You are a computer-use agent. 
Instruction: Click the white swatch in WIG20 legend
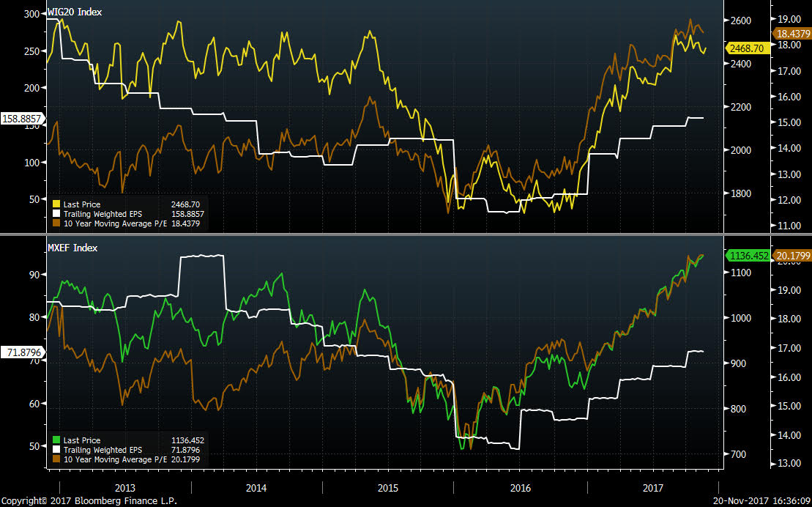(x=56, y=214)
